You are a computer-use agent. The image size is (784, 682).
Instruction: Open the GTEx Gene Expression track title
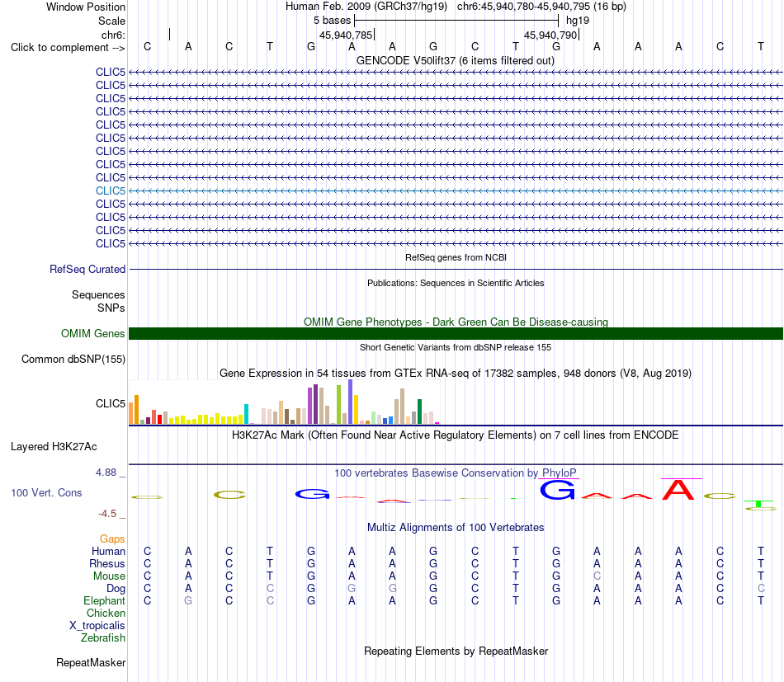pyautogui.click(x=456, y=374)
